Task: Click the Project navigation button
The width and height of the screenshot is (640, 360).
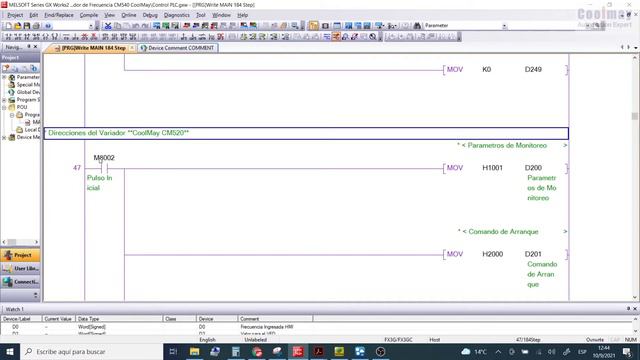Action: tap(20, 255)
